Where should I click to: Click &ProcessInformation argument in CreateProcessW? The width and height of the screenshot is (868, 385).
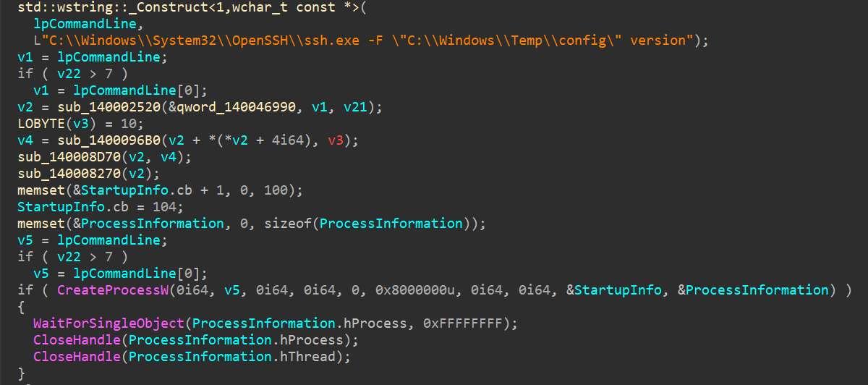click(753, 290)
